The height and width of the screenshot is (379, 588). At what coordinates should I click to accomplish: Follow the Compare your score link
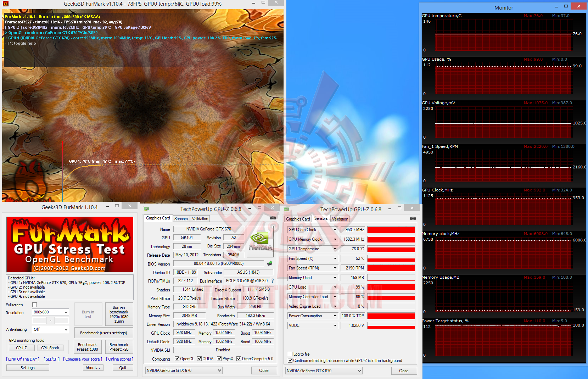point(83,359)
